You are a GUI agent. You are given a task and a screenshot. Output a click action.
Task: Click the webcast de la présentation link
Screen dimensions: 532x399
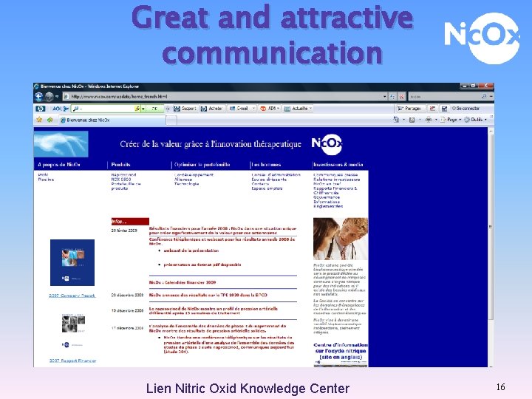[191, 250]
